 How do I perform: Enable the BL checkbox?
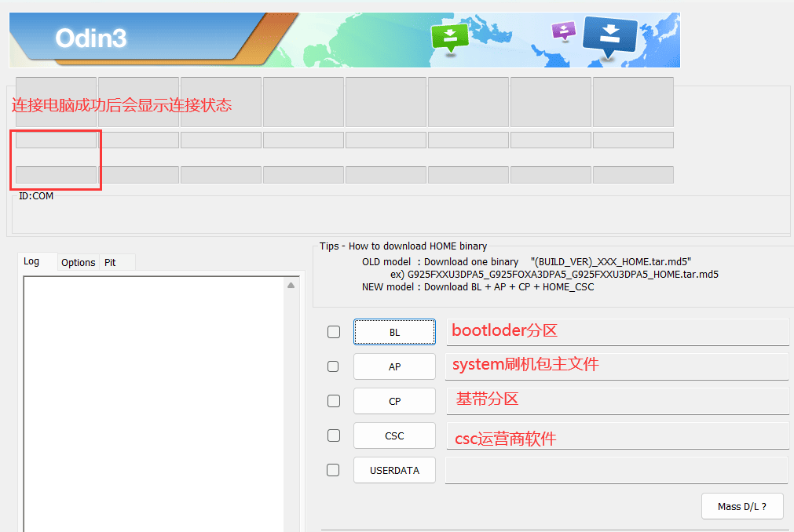pos(334,332)
